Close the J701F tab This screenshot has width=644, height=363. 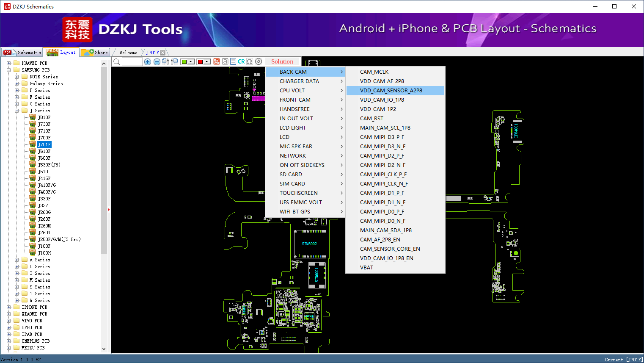point(162,53)
